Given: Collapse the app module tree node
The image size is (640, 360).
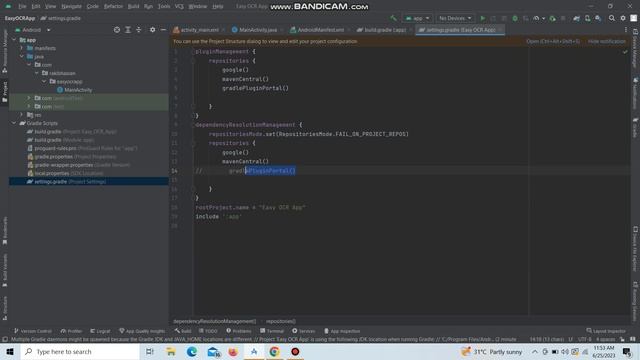Looking at the screenshot, I should pyautogui.click(x=14, y=40).
